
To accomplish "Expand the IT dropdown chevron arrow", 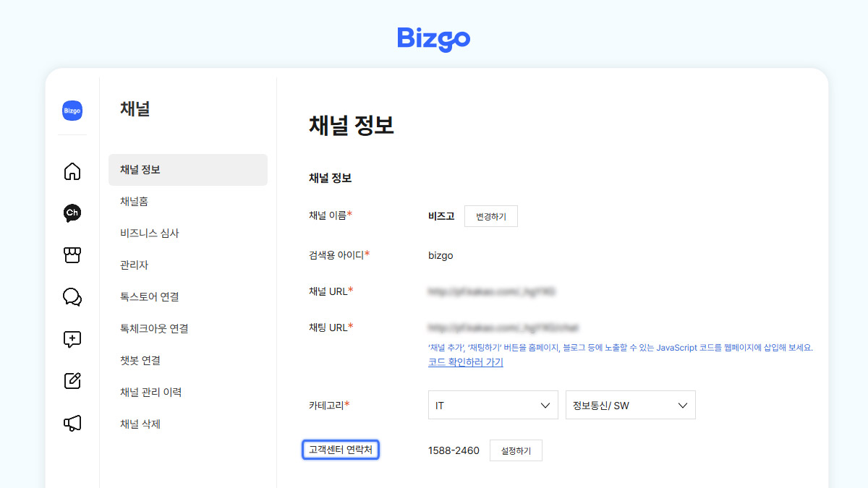I will pyautogui.click(x=548, y=404).
